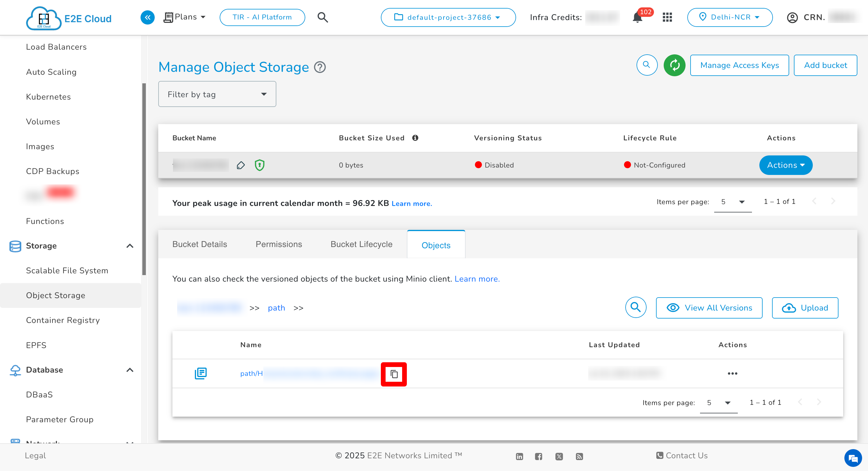Open Images in sidebar

click(40, 146)
